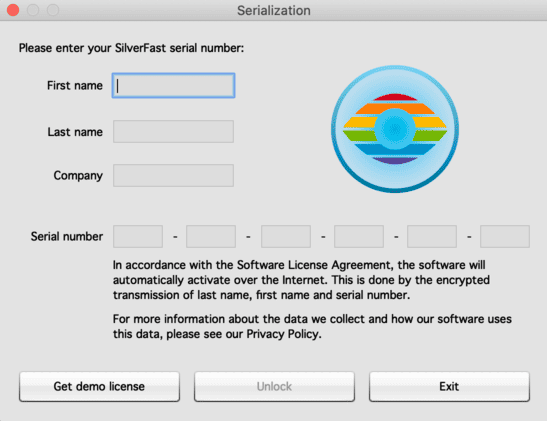The image size is (547, 421).
Task: Click the First name input field
Action: [x=173, y=85]
